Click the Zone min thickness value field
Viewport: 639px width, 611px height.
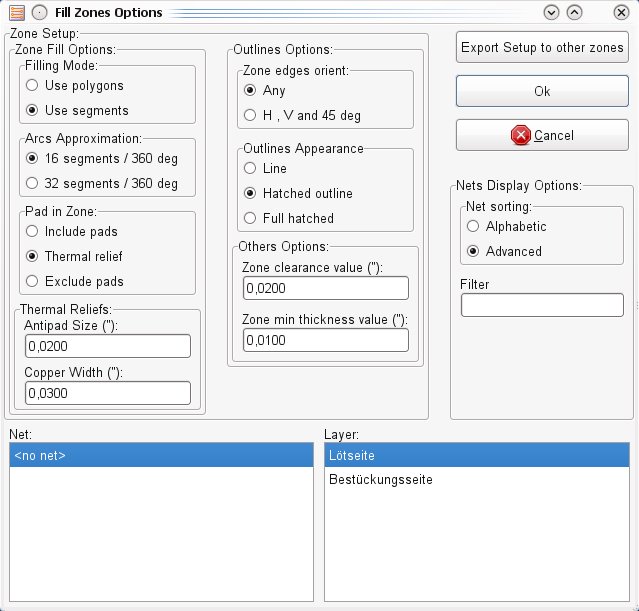[326, 340]
